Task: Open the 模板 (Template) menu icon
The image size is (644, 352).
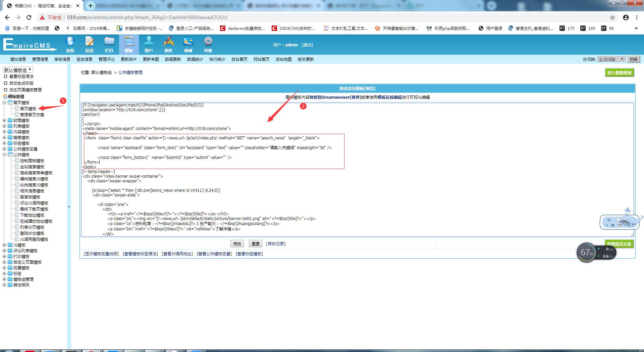Action: point(129,44)
